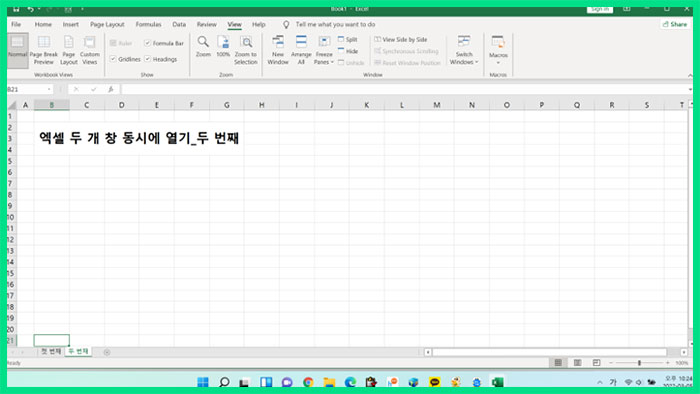Switch to sheet tab 첫 번째
This screenshot has height=394, width=700.
point(51,352)
